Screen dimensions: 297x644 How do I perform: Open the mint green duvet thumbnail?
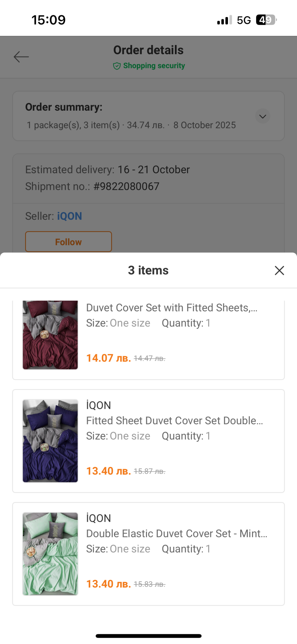click(50, 553)
